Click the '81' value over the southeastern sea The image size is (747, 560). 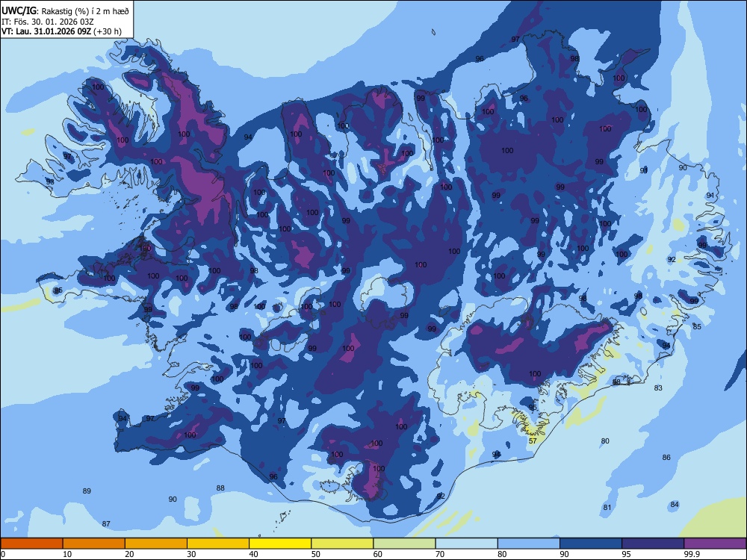coord(607,507)
